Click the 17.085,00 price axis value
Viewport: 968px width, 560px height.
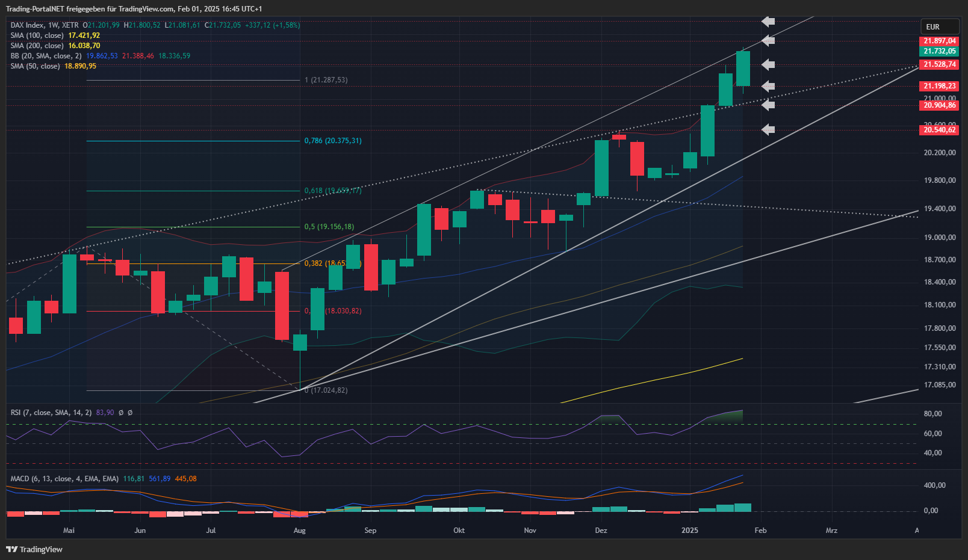[x=940, y=385]
